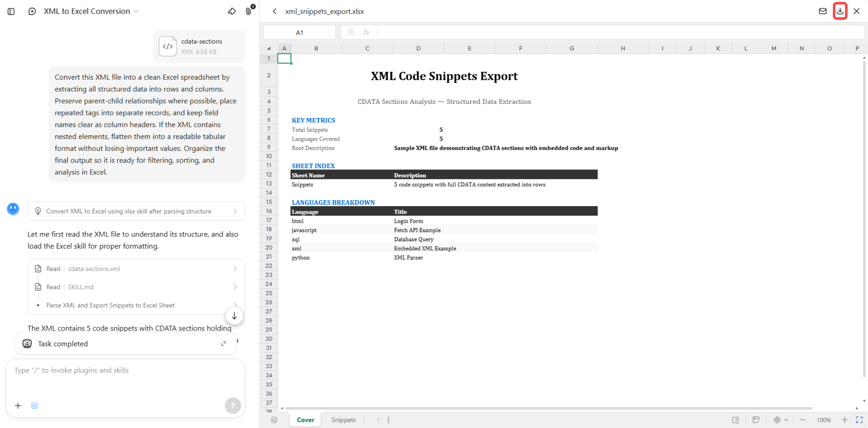Click the Task completed face icon
868x428 pixels.
[x=27, y=344]
